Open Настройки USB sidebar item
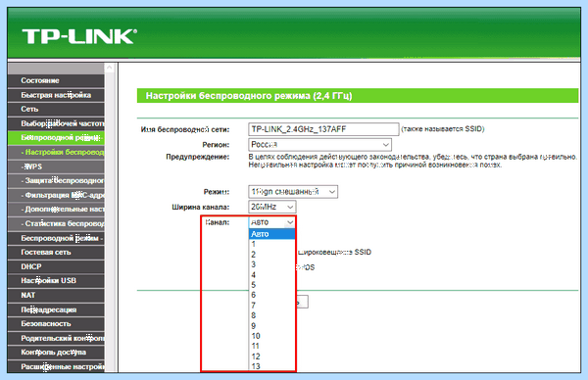The width and height of the screenshot is (588, 380). pos(56,281)
